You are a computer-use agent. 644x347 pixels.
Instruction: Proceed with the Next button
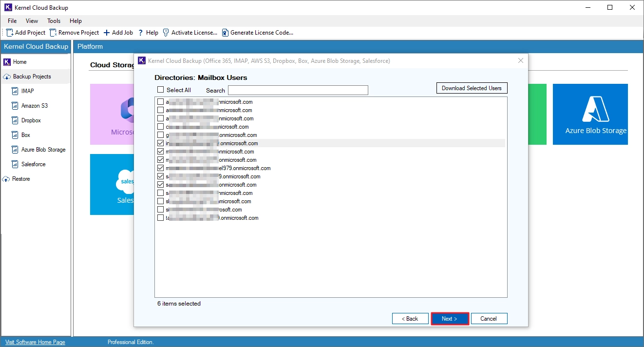pos(450,319)
